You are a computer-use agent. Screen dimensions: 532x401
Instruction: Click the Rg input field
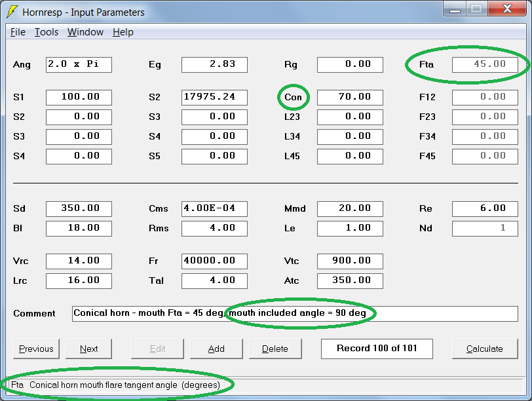coord(350,64)
